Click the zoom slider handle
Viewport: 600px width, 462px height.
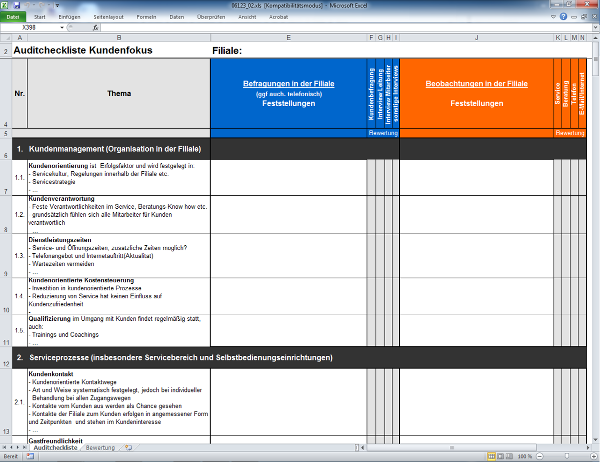(x=567, y=456)
